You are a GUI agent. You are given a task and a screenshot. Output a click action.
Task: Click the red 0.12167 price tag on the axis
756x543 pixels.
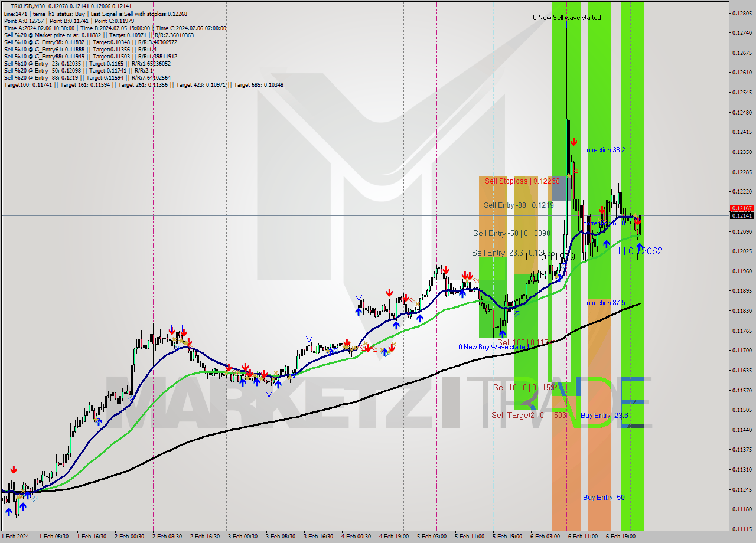pos(742,208)
